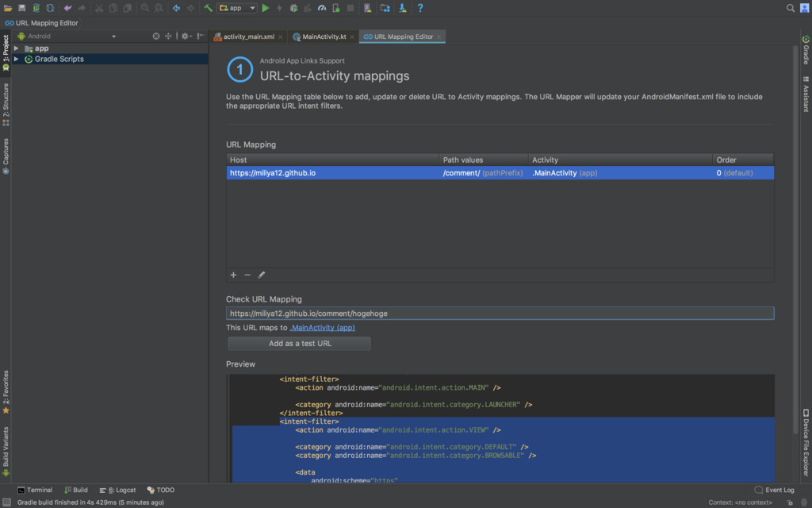The image size is (812, 508).
Task: Run app with the green play button
Action: (266, 8)
